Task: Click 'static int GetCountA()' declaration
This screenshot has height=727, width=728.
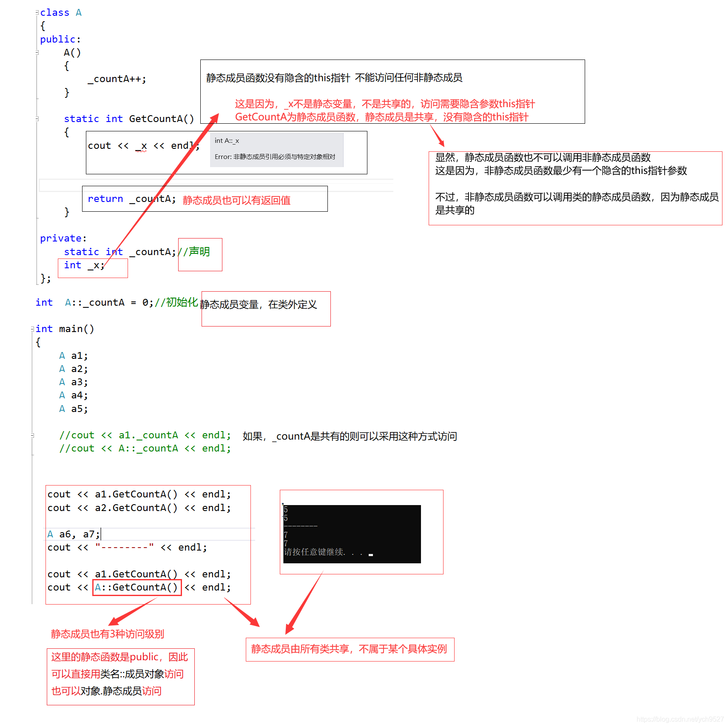Action: (129, 119)
